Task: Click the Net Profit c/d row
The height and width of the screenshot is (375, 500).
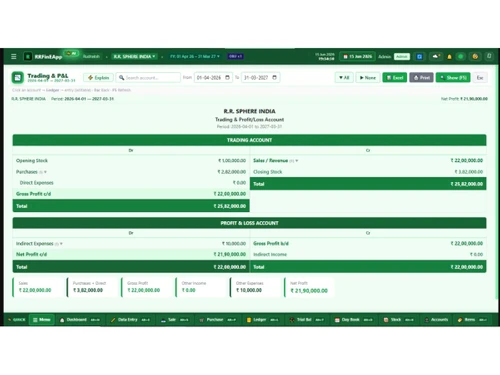Action: [x=131, y=254]
